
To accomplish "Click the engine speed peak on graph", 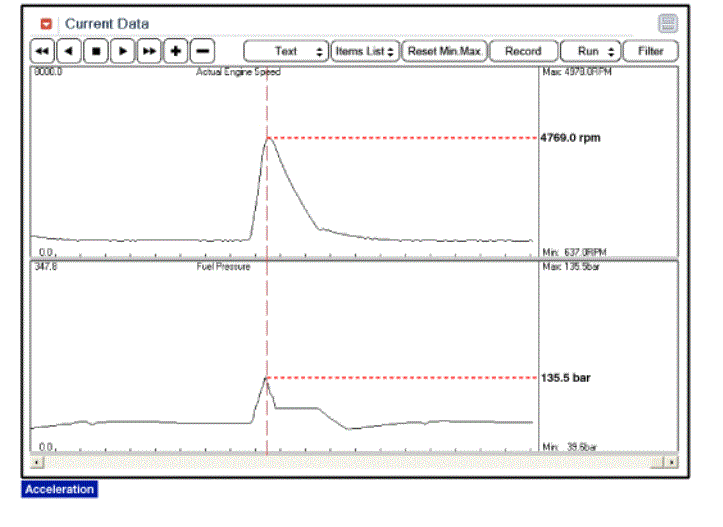I will pyautogui.click(x=267, y=138).
